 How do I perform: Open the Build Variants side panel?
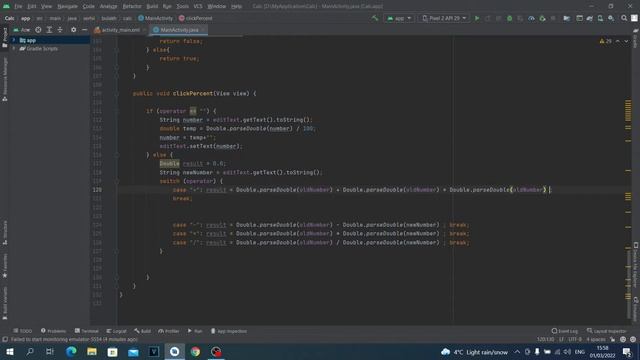(x=4, y=303)
